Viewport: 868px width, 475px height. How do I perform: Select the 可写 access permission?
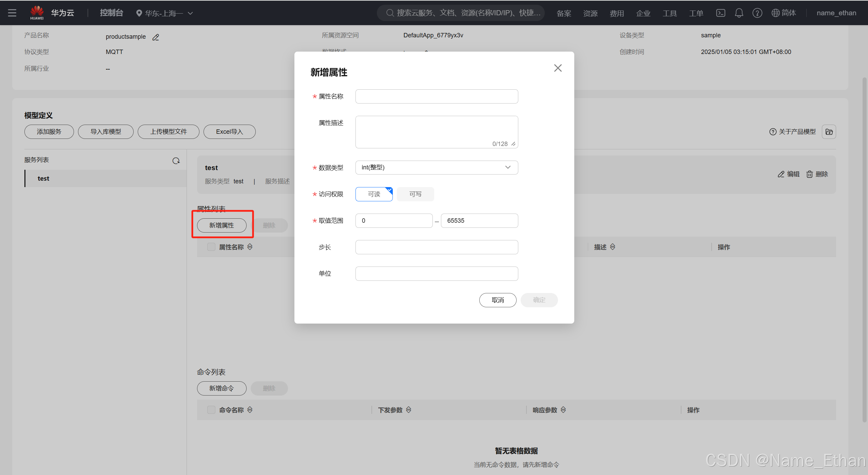415,194
